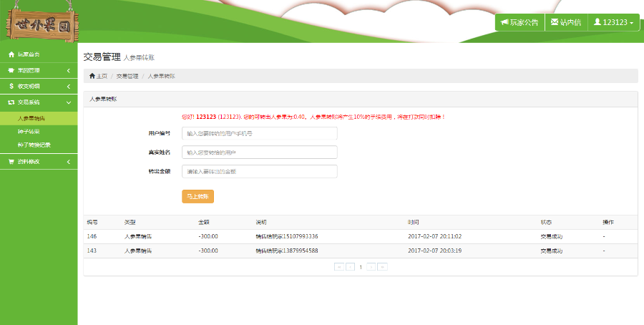The width and height of the screenshot is (644, 325).
Task: Click the orange 马上转账 button
Action: pos(198,196)
